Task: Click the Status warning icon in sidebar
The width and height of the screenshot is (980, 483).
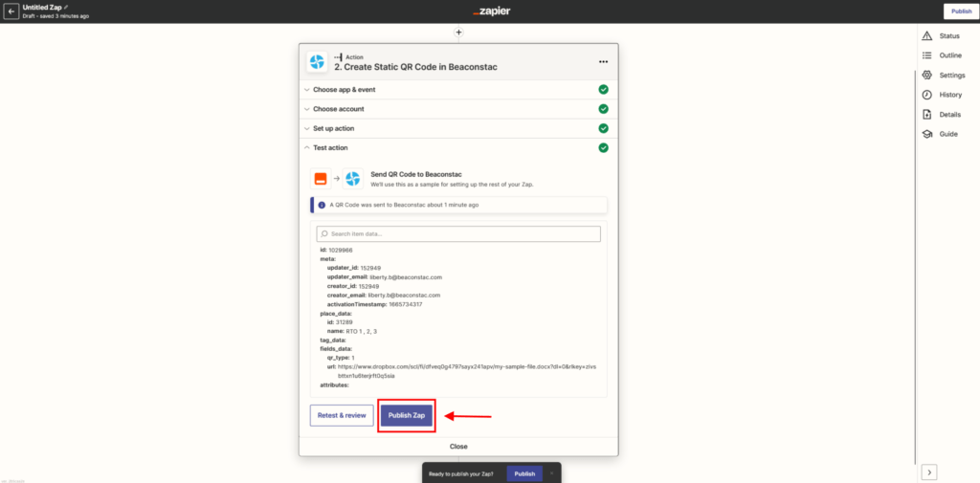Action: (x=926, y=35)
